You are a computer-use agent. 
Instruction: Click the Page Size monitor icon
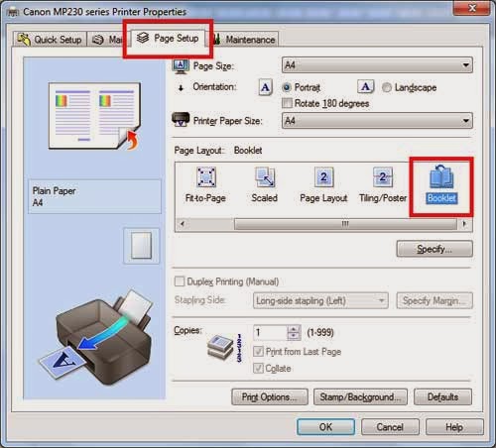tap(181, 66)
